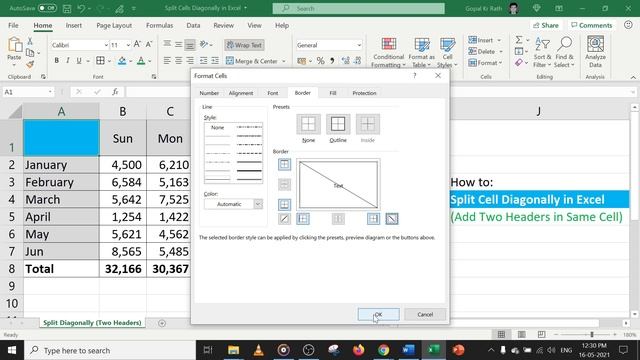Open the Format cells ribbon dropdown
This screenshot has height=360, width=640.
pos(485,63)
